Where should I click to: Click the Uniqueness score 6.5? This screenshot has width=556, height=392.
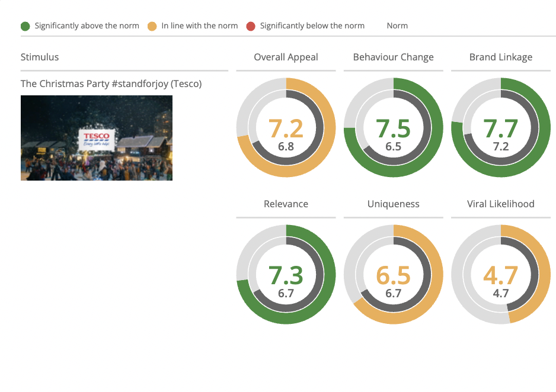click(393, 275)
